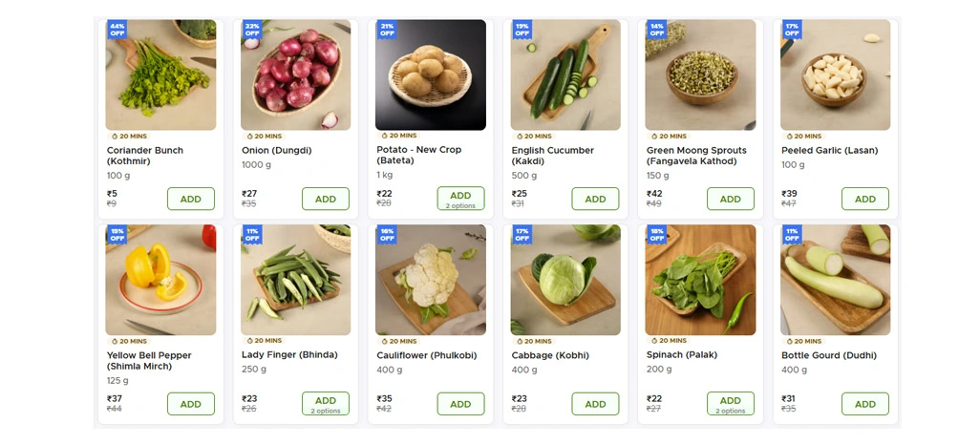The height and width of the screenshot is (445, 980).
Task: Open the English Cucumber (Kakdi) title link
Action: tap(552, 156)
